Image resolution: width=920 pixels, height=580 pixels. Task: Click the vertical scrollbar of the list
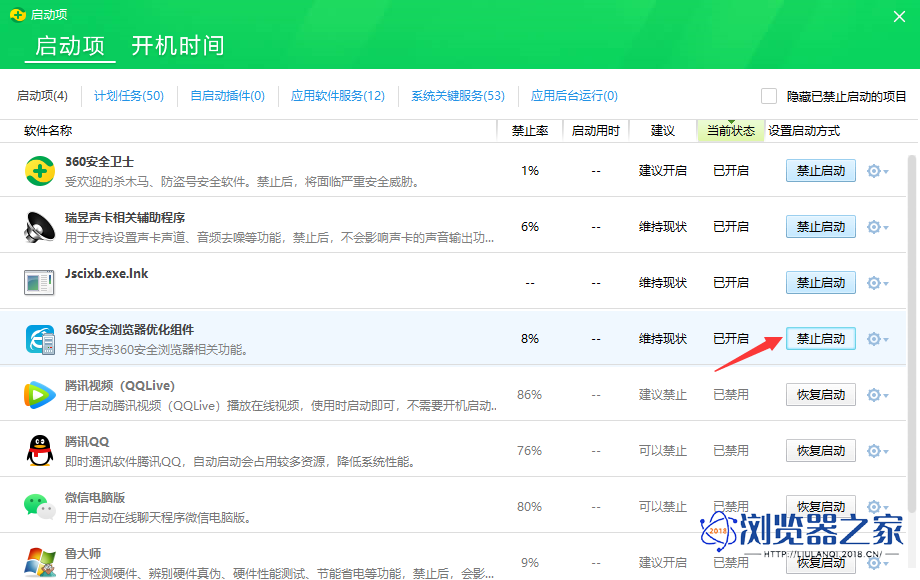pyautogui.click(x=912, y=334)
